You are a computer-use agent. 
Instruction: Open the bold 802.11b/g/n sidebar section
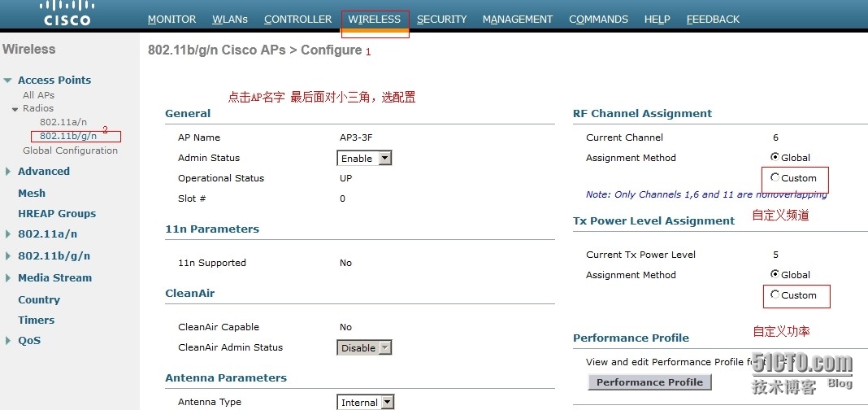coord(54,256)
